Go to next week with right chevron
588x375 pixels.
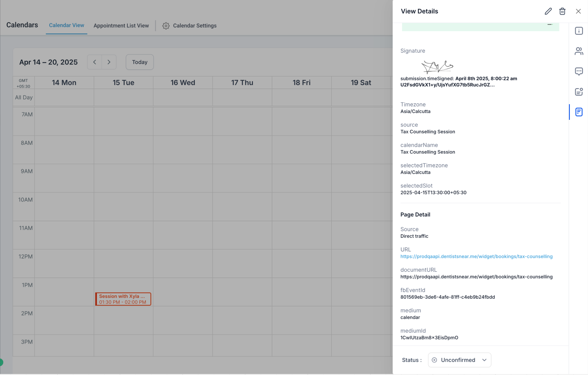pyautogui.click(x=109, y=62)
